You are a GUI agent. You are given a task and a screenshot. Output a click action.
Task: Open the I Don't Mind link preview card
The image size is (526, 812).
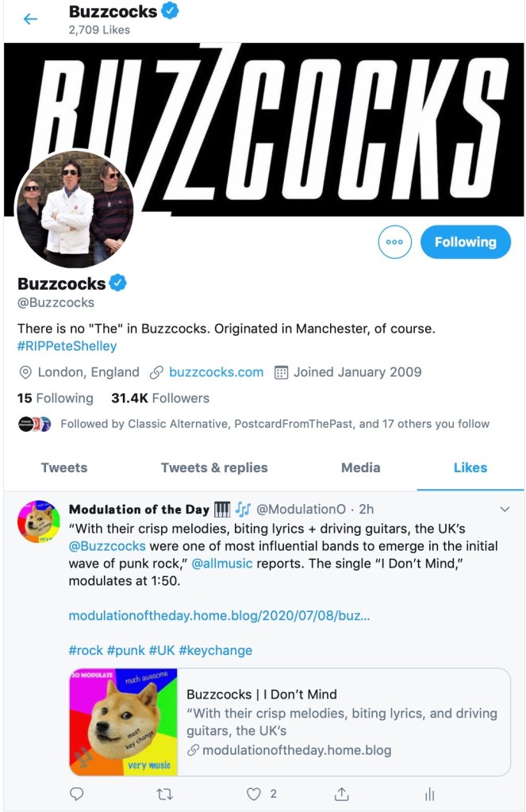(x=290, y=722)
